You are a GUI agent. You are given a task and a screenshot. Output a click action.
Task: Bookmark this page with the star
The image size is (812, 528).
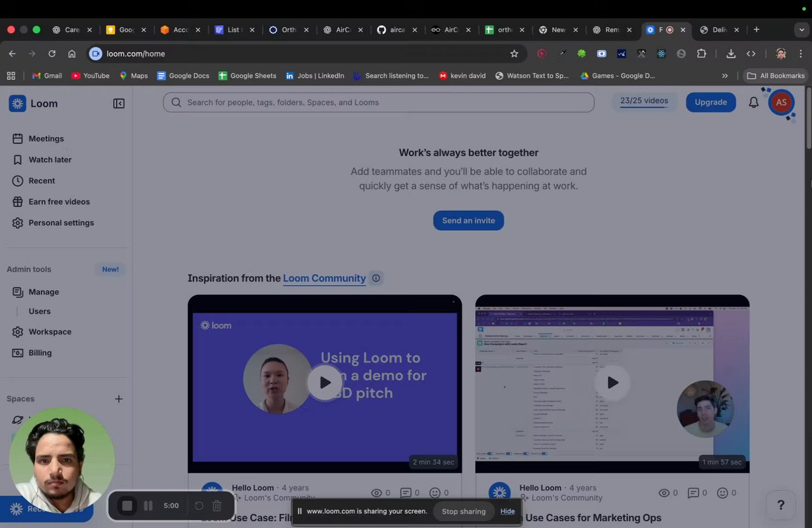click(514, 53)
